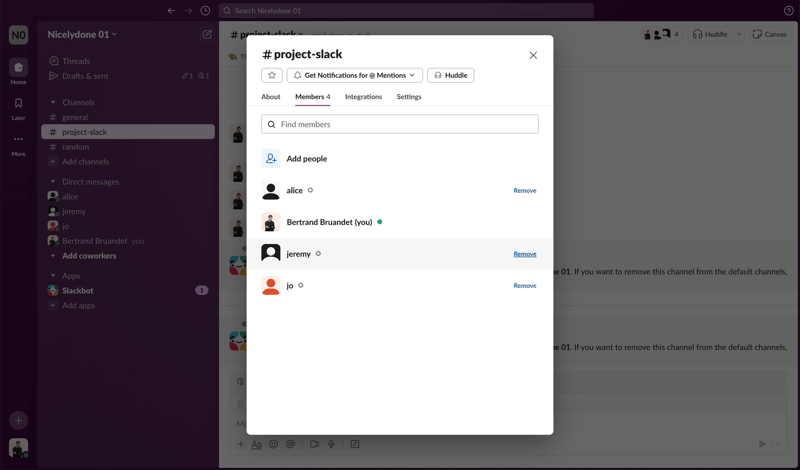800x470 pixels.
Task: Open the More ellipsis icon
Action: coord(18,139)
